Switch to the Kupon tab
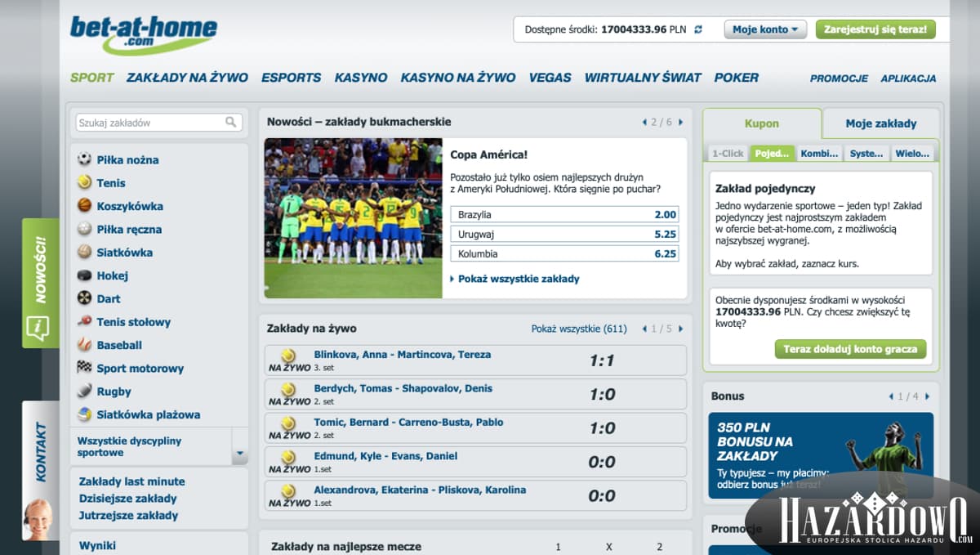980x555 pixels. (x=762, y=123)
